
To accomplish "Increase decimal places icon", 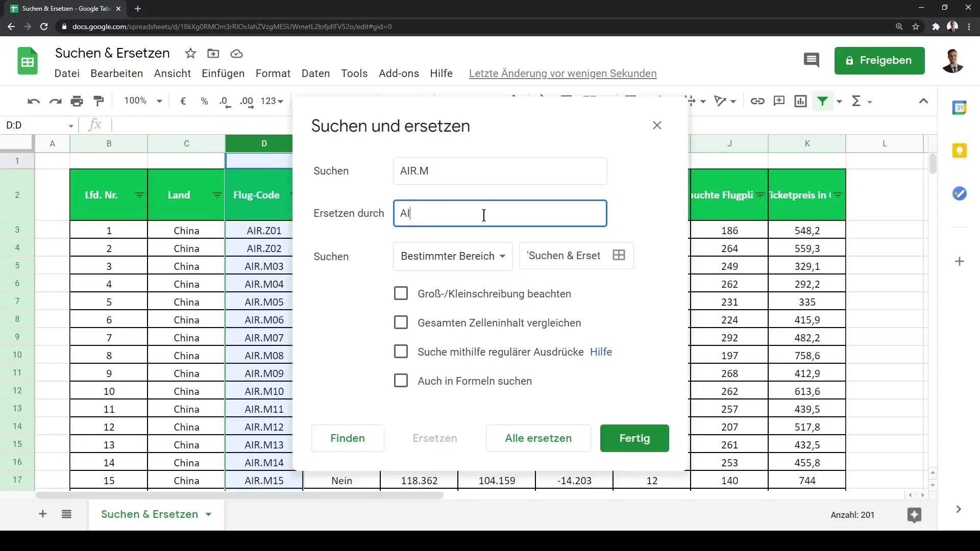I will [x=247, y=102].
